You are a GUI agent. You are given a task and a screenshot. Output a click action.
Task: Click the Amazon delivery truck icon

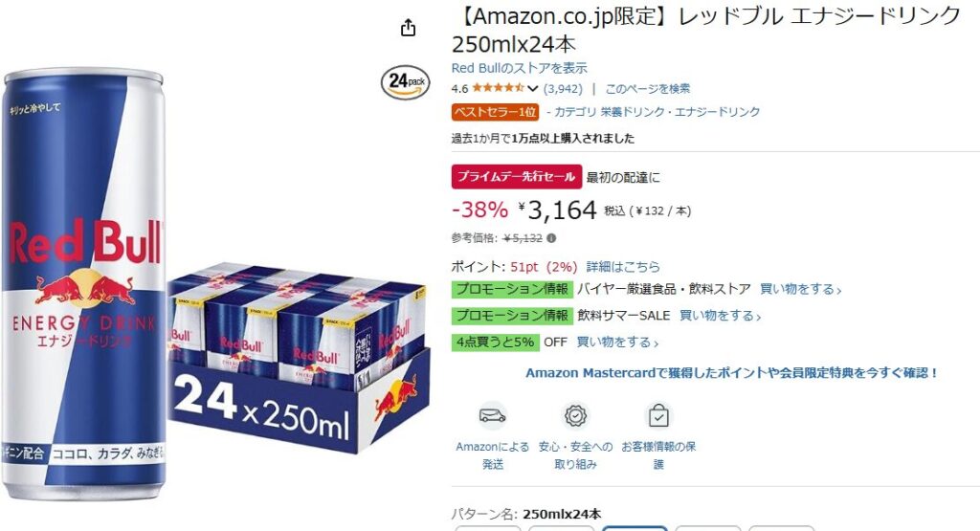point(493,415)
